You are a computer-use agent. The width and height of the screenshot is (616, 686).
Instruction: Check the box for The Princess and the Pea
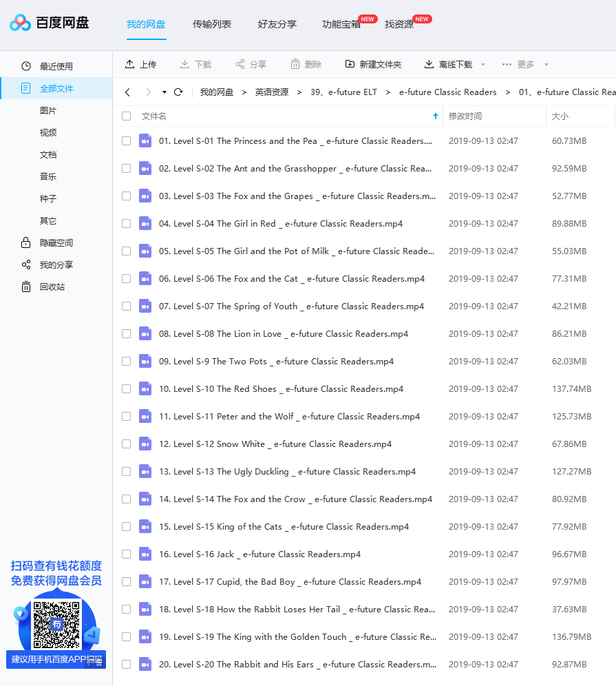pos(126,141)
